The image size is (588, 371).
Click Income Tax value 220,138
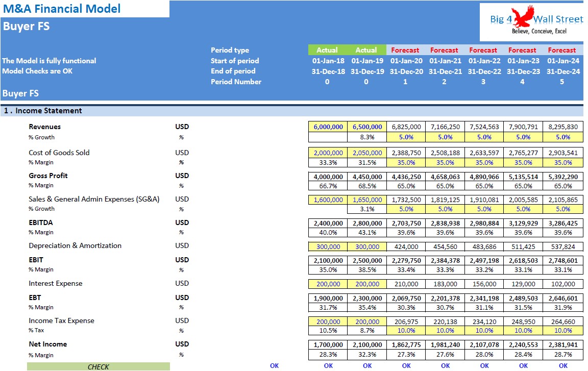point(445,321)
